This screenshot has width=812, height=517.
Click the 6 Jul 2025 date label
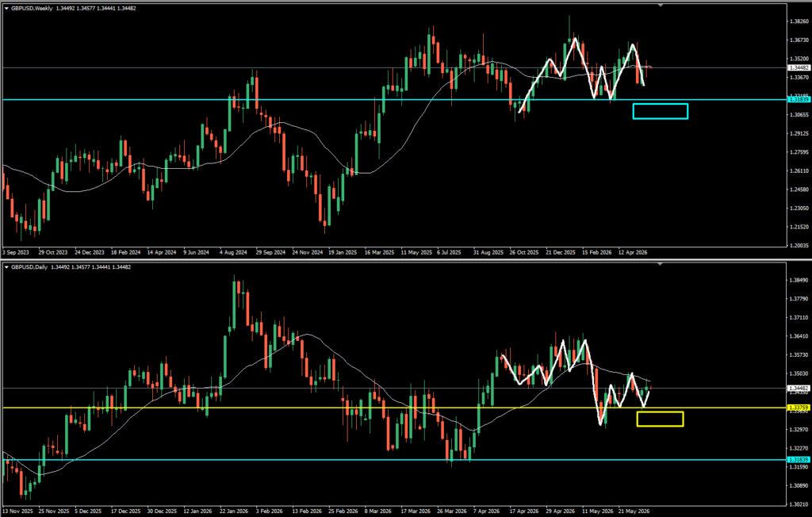(449, 252)
